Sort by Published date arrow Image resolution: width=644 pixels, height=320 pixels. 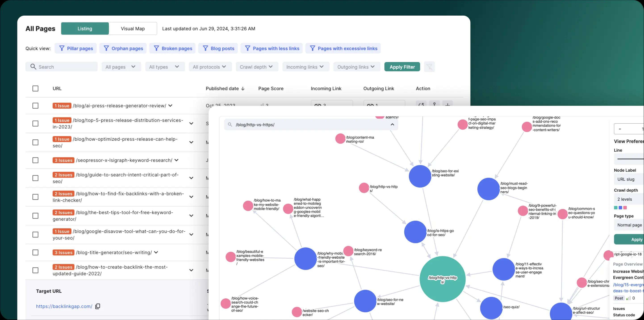[x=243, y=89]
